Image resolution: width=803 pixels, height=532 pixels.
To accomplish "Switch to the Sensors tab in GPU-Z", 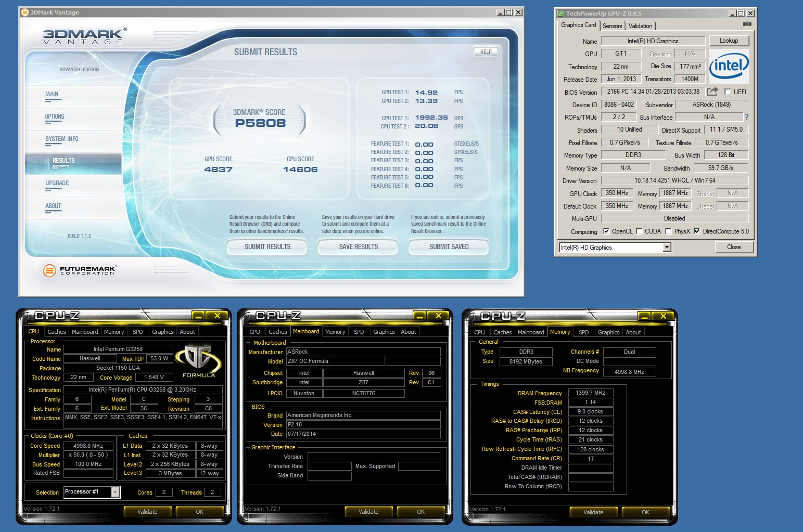I will tap(613, 26).
